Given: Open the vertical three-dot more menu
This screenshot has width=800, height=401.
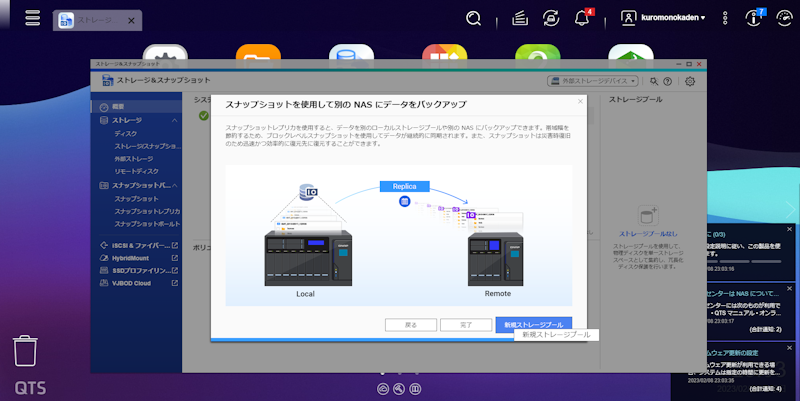Looking at the screenshot, I should [725, 18].
